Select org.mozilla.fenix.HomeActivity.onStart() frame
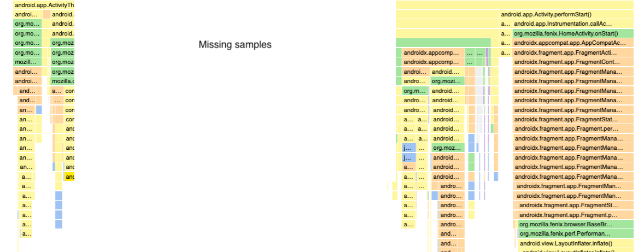 (x=573, y=33)
